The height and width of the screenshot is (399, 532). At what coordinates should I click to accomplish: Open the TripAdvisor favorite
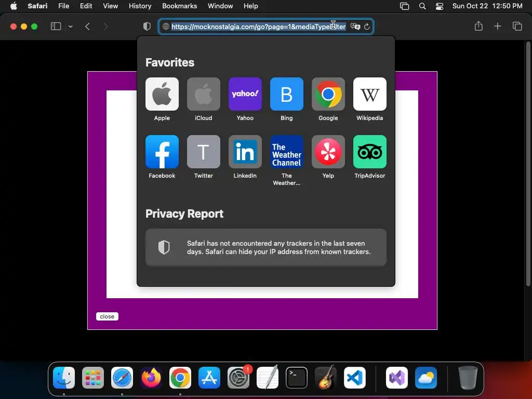pos(370,152)
